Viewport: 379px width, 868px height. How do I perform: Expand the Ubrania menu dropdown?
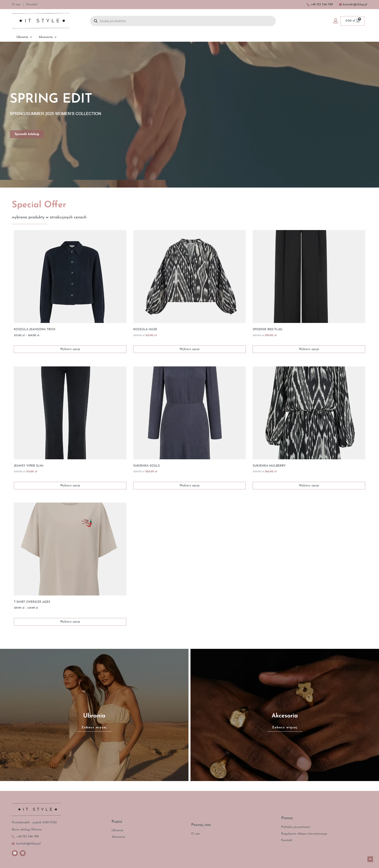[x=24, y=37]
